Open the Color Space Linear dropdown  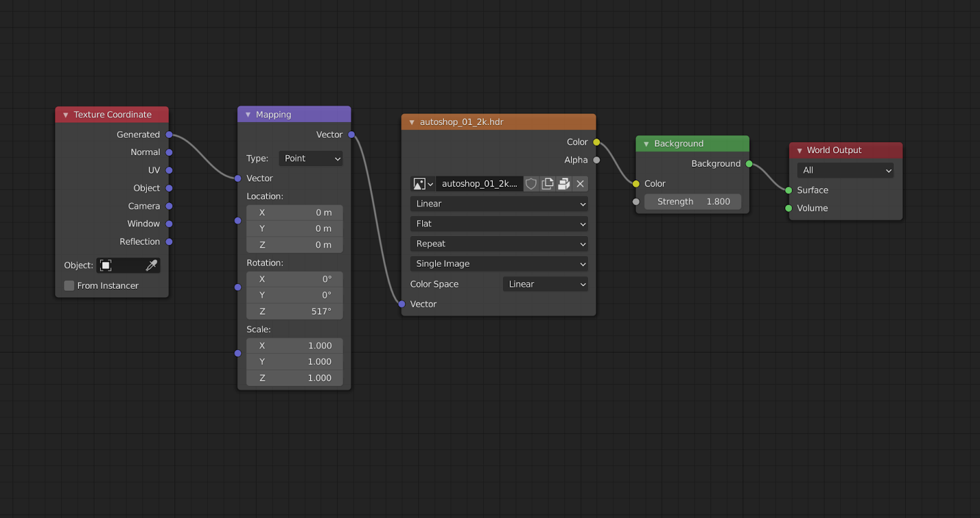click(545, 284)
